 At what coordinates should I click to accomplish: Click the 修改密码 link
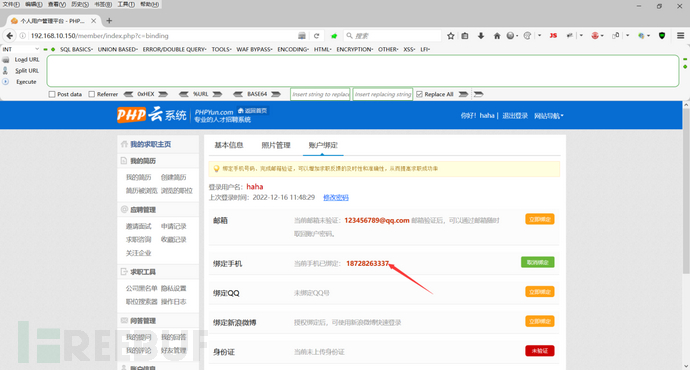(x=336, y=198)
